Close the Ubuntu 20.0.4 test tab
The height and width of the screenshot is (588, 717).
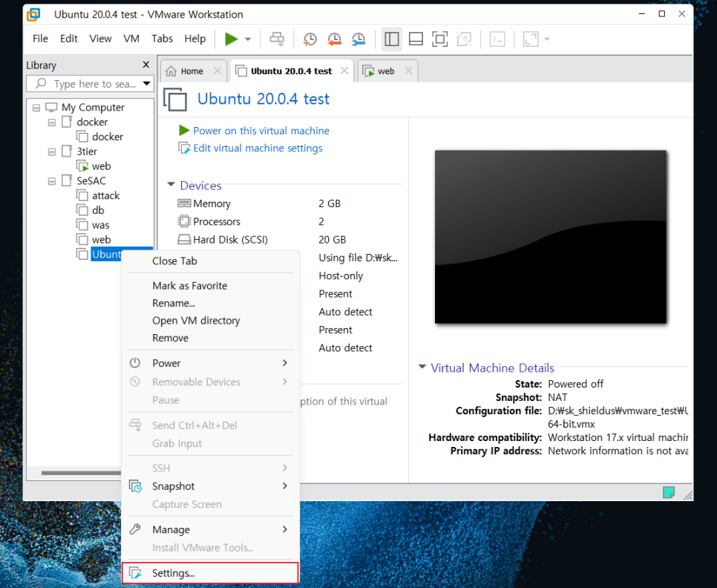(344, 71)
